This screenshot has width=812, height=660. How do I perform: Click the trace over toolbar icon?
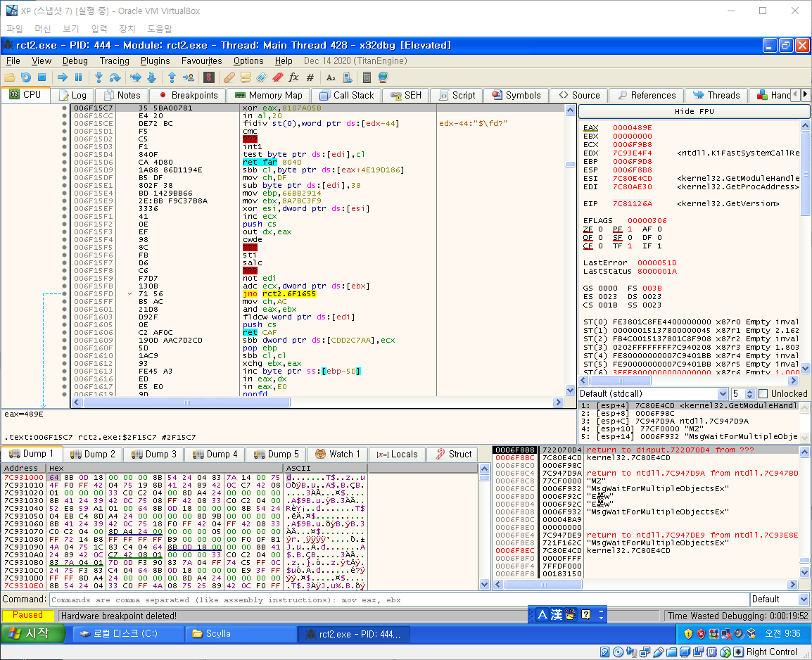(x=152, y=77)
